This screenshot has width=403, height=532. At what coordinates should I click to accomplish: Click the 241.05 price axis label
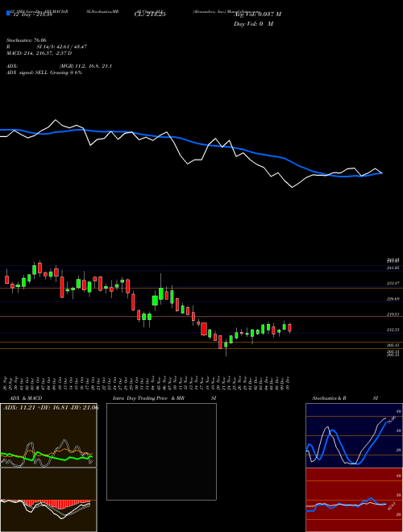tap(393, 268)
